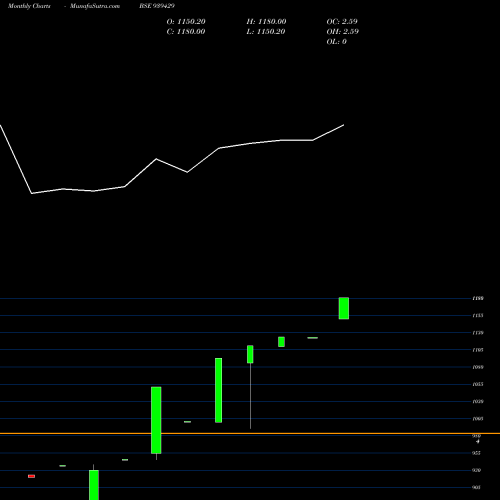Click the only red candlestick
The image size is (500, 500).
[x=32, y=476]
